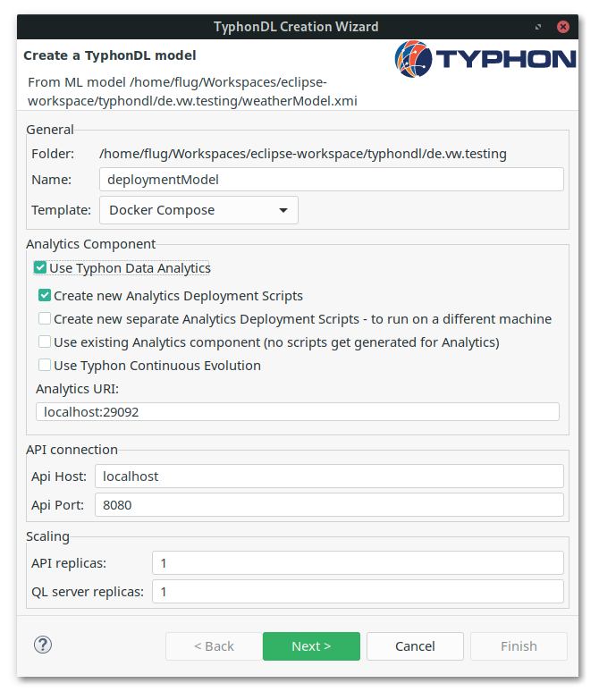Enable separate Analytics Deployment Scripts for different machine
The height and width of the screenshot is (700, 599).
[x=45, y=319]
